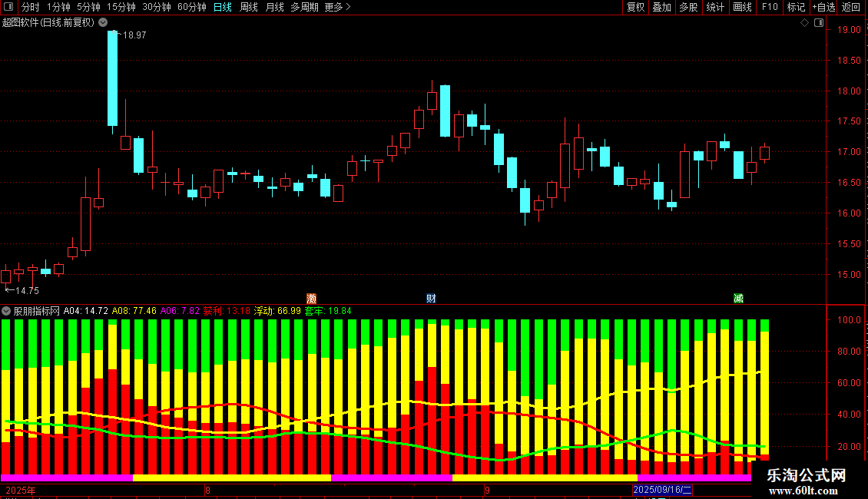Add stock via +自选 button
The image size is (868, 499).
[823, 7]
